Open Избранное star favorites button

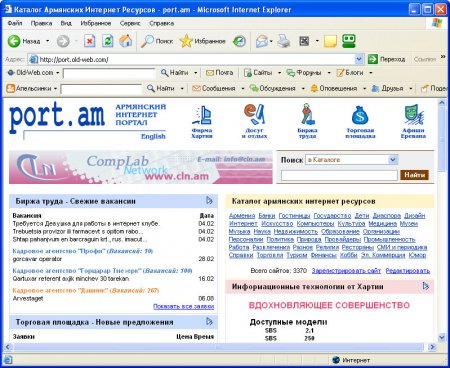202,41
